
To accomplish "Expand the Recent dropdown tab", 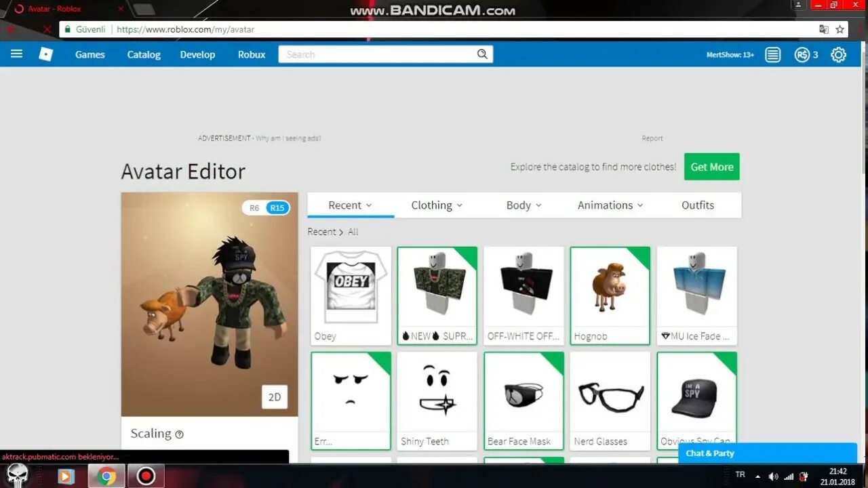I will [351, 205].
